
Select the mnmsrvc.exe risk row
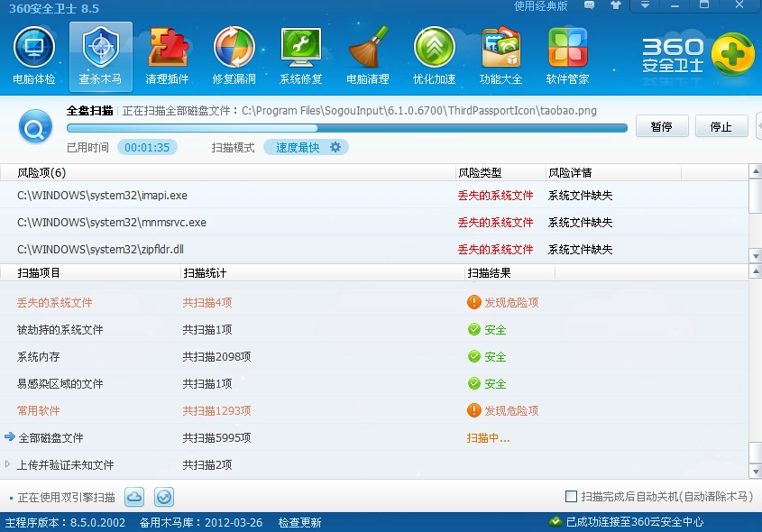click(x=374, y=223)
